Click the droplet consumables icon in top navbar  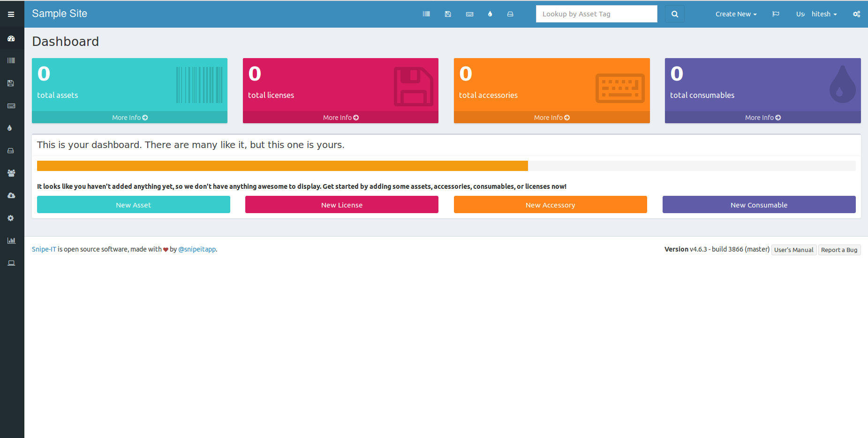click(490, 14)
